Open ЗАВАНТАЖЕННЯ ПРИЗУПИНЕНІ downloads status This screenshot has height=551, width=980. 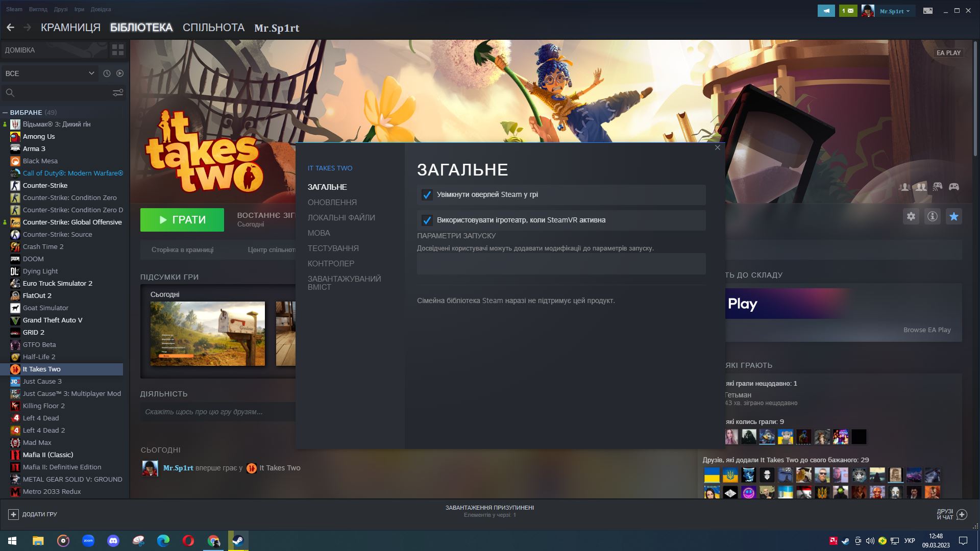click(489, 511)
